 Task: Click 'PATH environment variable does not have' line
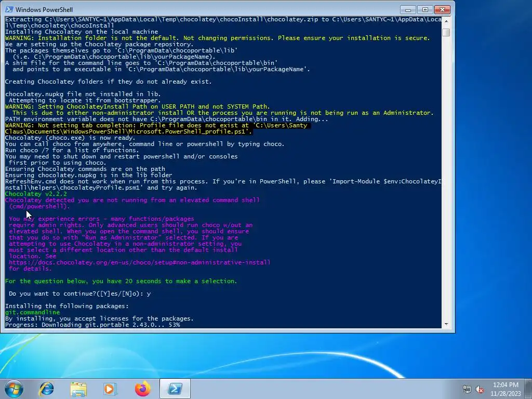pos(167,119)
